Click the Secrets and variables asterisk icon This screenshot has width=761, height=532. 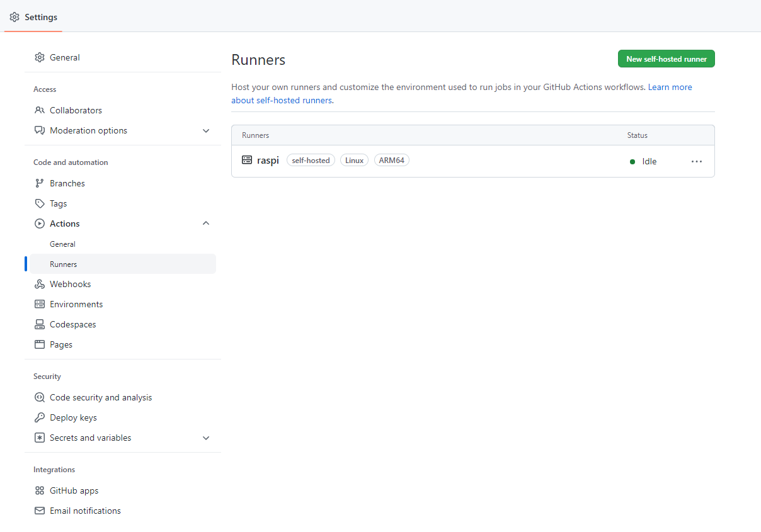(40, 438)
